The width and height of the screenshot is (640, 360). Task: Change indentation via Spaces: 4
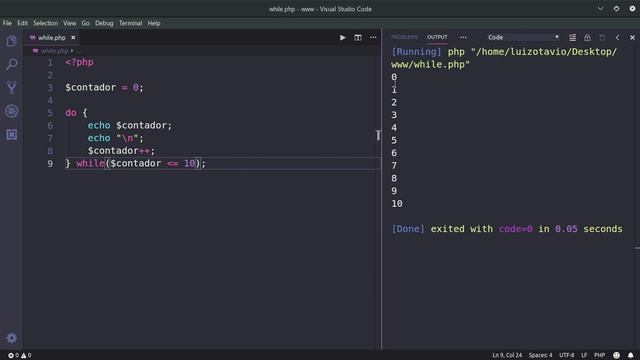[540, 356]
